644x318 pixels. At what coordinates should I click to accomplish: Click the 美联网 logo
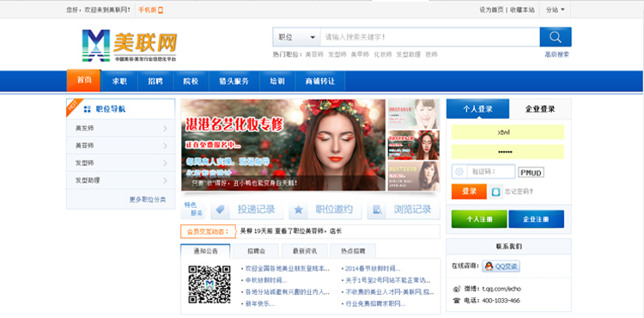pyautogui.click(x=130, y=46)
